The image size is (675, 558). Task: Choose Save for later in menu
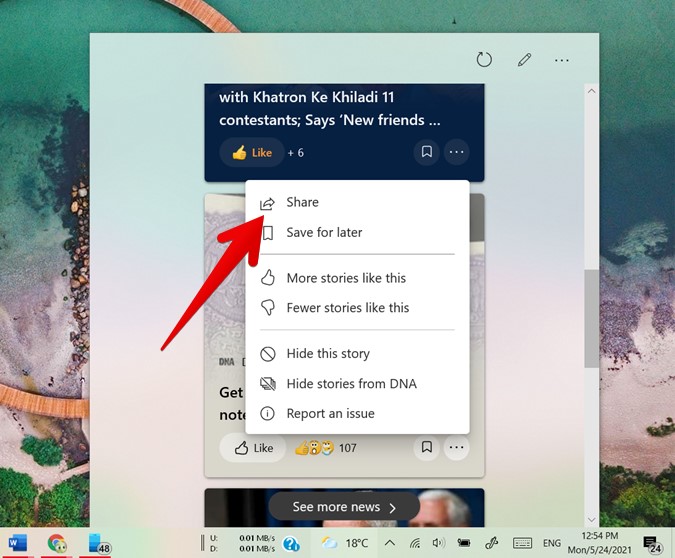coord(324,232)
